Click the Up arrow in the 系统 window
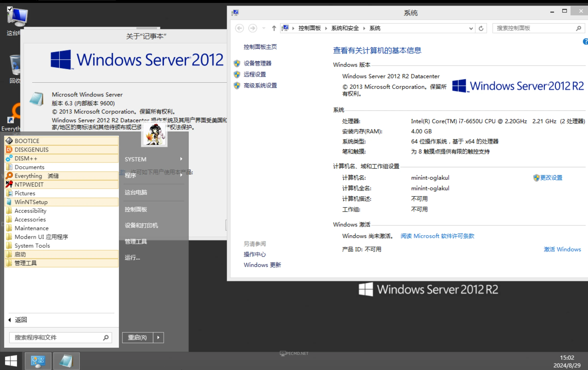This screenshot has height=370, width=588. tap(274, 28)
